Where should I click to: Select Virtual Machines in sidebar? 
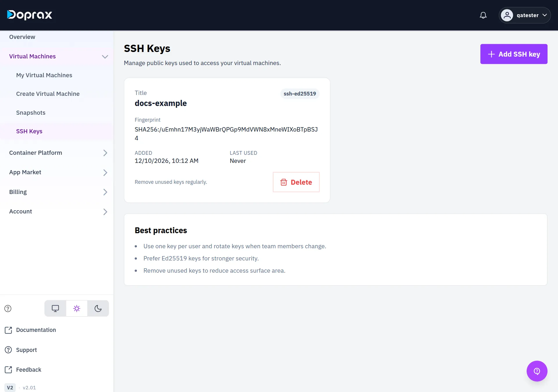[x=32, y=56]
